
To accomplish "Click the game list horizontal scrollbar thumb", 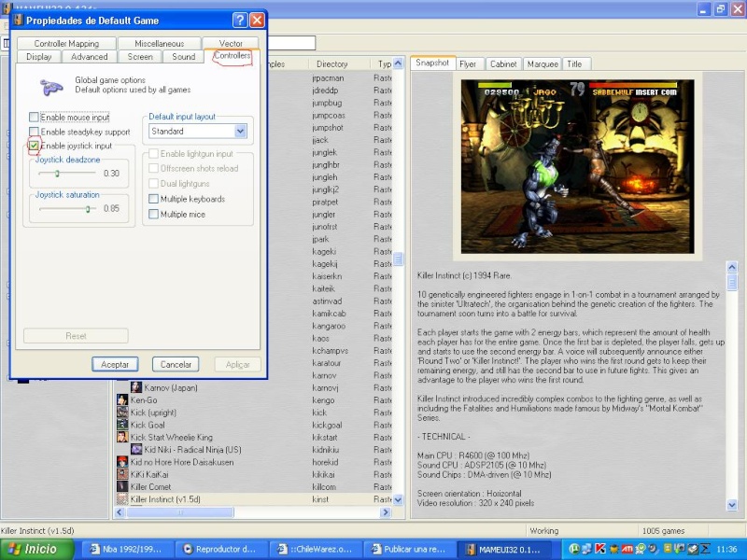I will 180,512.
